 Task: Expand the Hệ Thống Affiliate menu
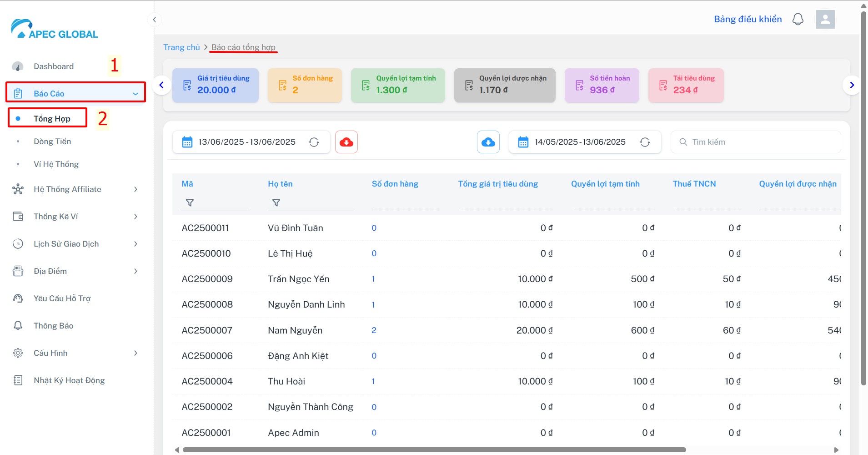pyautogui.click(x=76, y=189)
